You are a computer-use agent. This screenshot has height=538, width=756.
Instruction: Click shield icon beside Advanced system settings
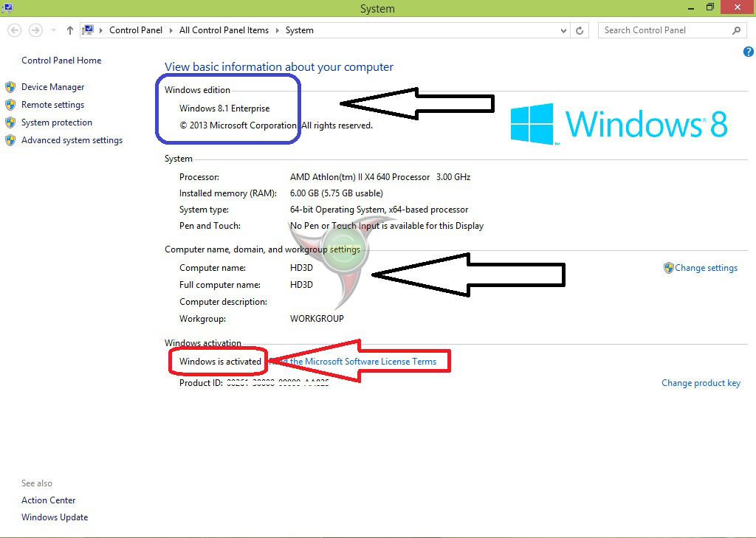pyautogui.click(x=10, y=140)
